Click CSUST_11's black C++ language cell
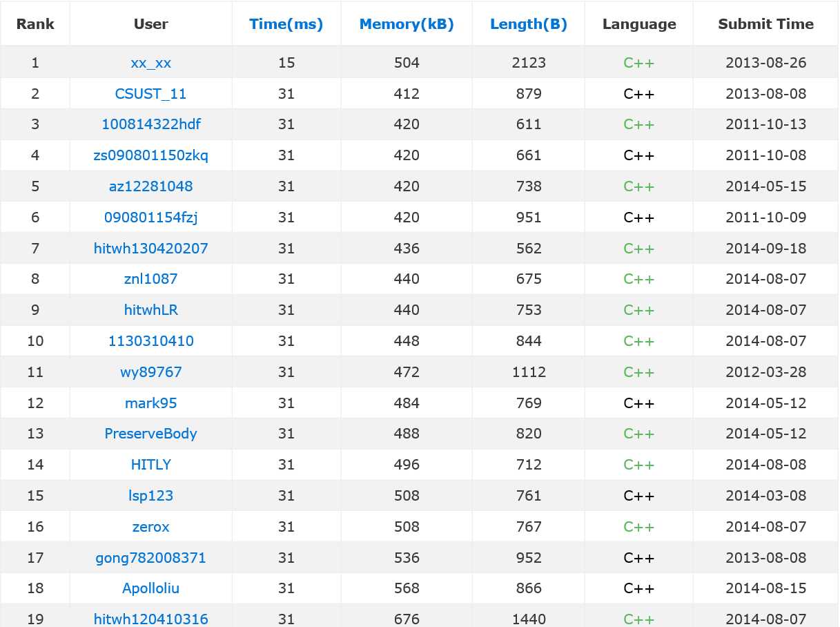 639,94
